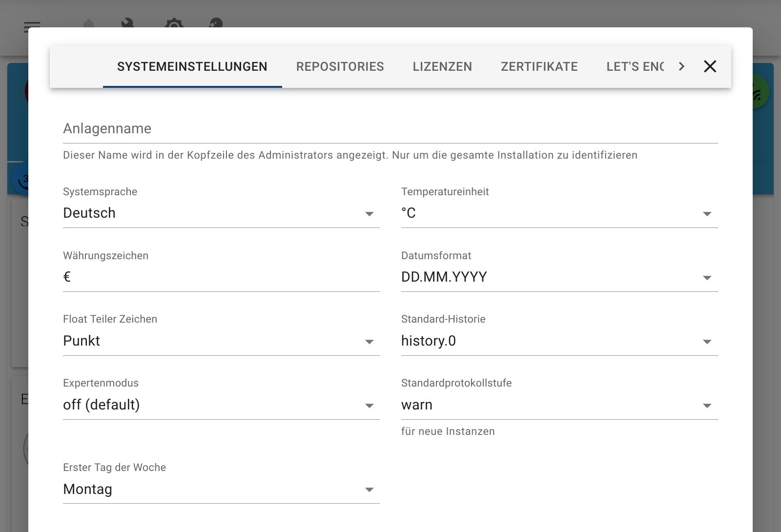
Task: Expand the Temperatureinheit selector
Action: pyautogui.click(x=559, y=213)
